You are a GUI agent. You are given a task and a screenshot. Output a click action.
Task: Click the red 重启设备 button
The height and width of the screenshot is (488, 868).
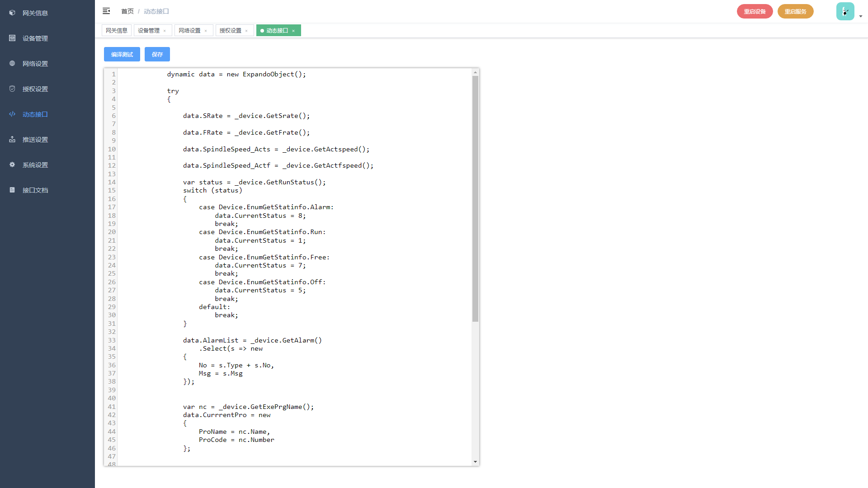coord(755,11)
